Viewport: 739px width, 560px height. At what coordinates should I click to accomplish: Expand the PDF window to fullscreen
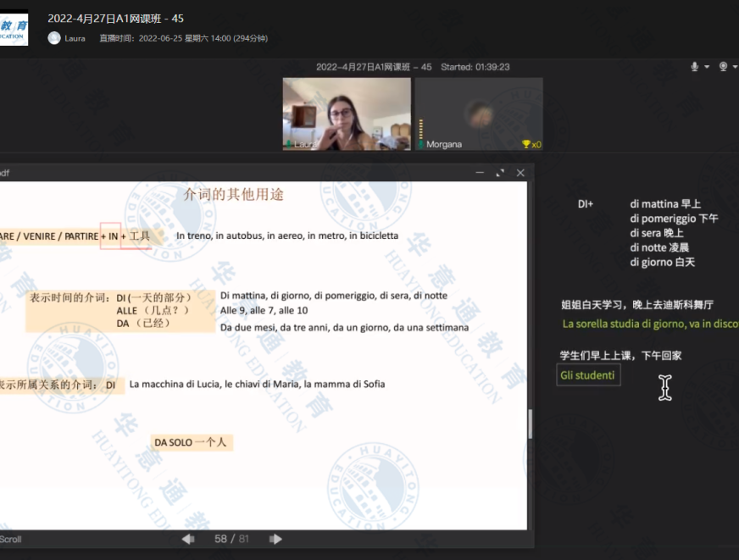[x=499, y=173]
